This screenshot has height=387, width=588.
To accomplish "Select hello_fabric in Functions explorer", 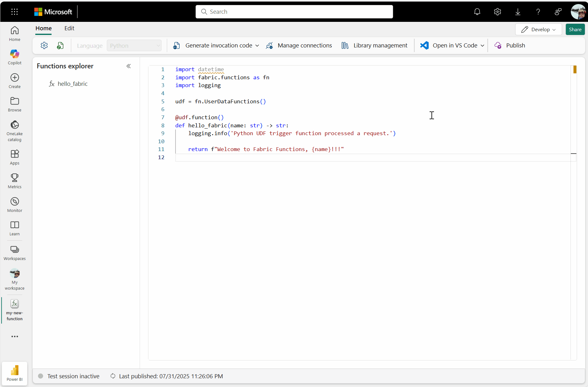I will [72, 84].
